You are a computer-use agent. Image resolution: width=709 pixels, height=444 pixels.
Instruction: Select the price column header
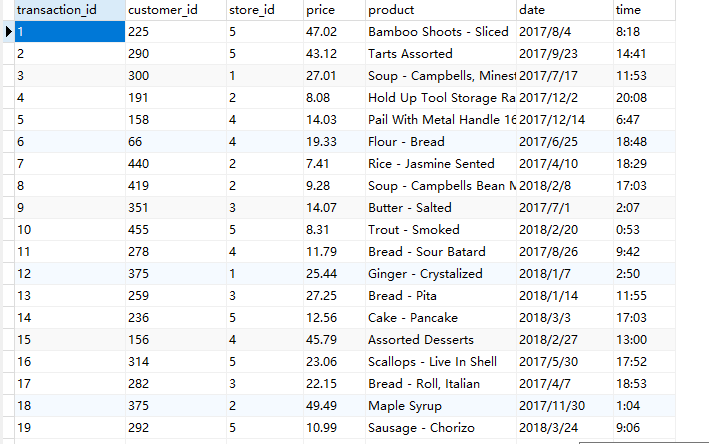[x=335, y=10]
